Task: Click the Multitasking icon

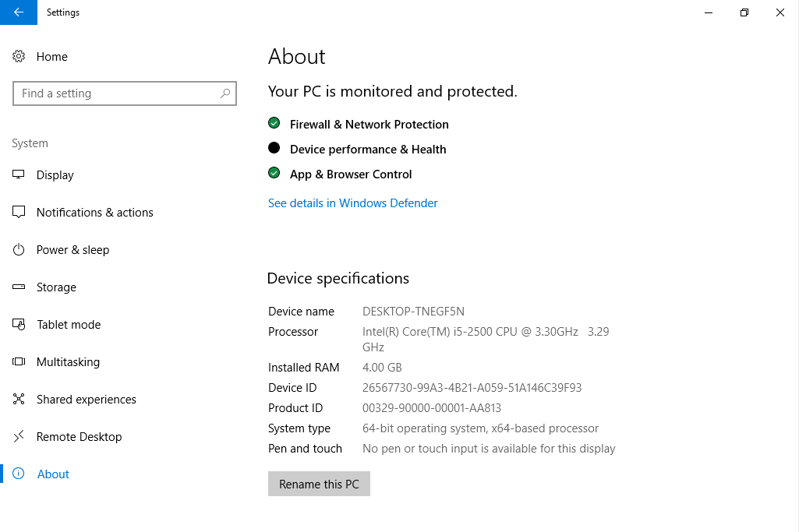Action: point(19,362)
